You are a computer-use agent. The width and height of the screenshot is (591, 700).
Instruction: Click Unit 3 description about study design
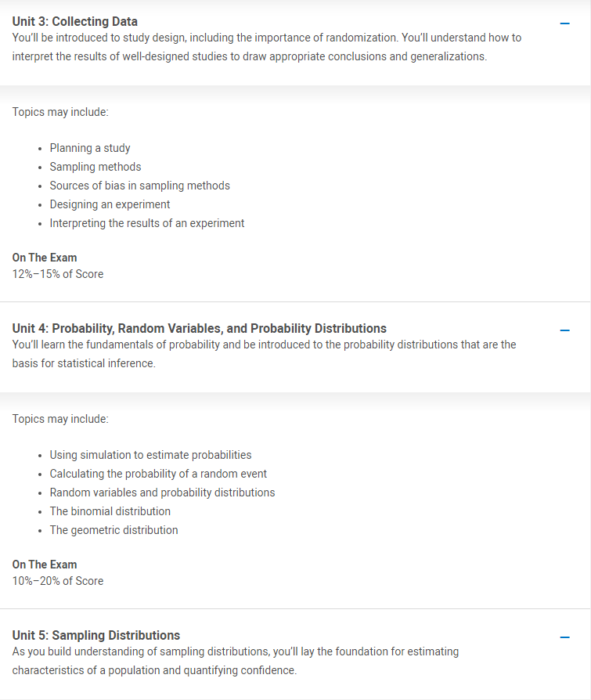pyautogui.click(x=266, y=47)
